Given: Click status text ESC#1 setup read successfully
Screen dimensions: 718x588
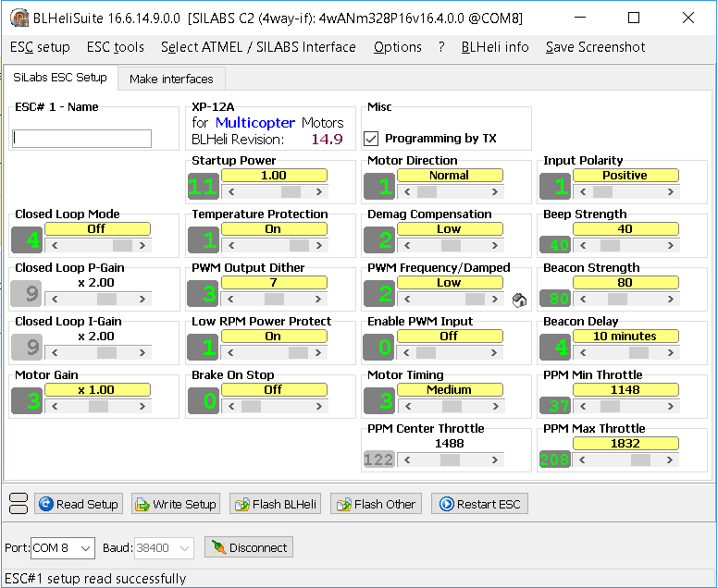Looking at the screenshot, I should pos(95,579).
